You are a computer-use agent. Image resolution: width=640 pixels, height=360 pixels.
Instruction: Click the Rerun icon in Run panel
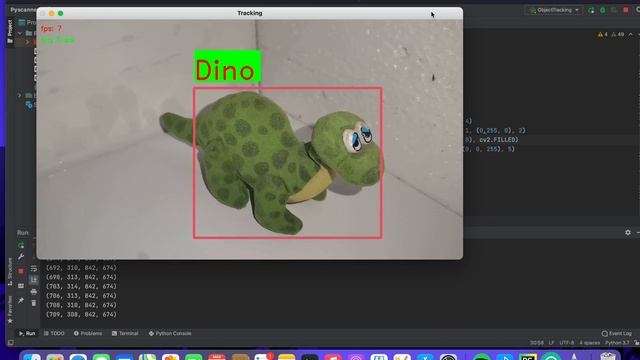click(21, 245)
